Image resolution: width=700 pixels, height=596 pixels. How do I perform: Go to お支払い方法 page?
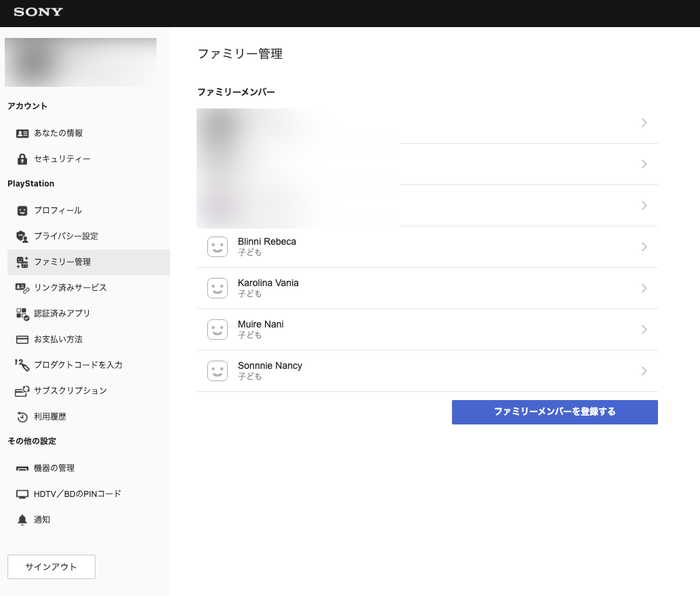pyautogui.click(x=88, y=340)
